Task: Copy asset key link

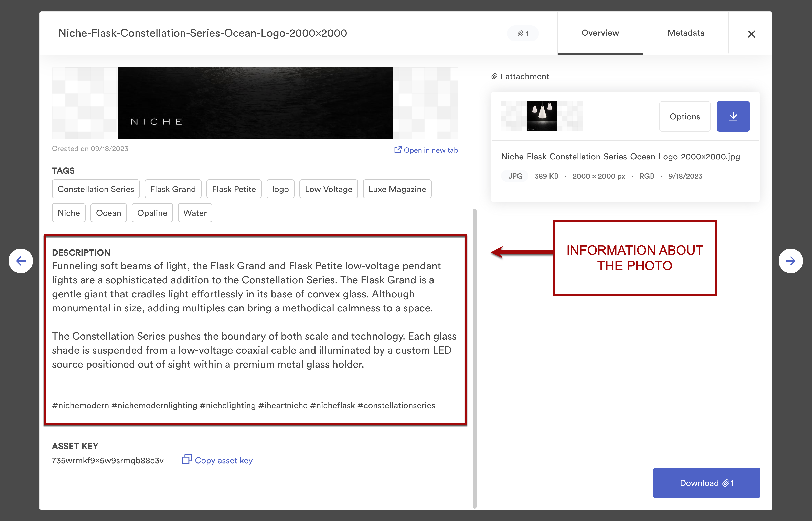Action: (217, 460)
